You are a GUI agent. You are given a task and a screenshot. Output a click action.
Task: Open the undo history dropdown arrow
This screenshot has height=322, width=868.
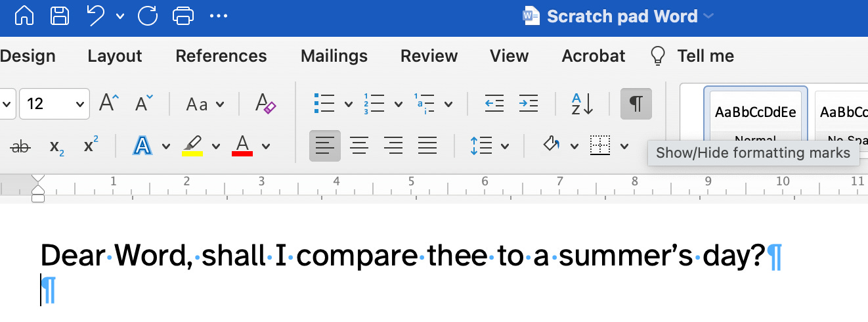click(119, 16)
